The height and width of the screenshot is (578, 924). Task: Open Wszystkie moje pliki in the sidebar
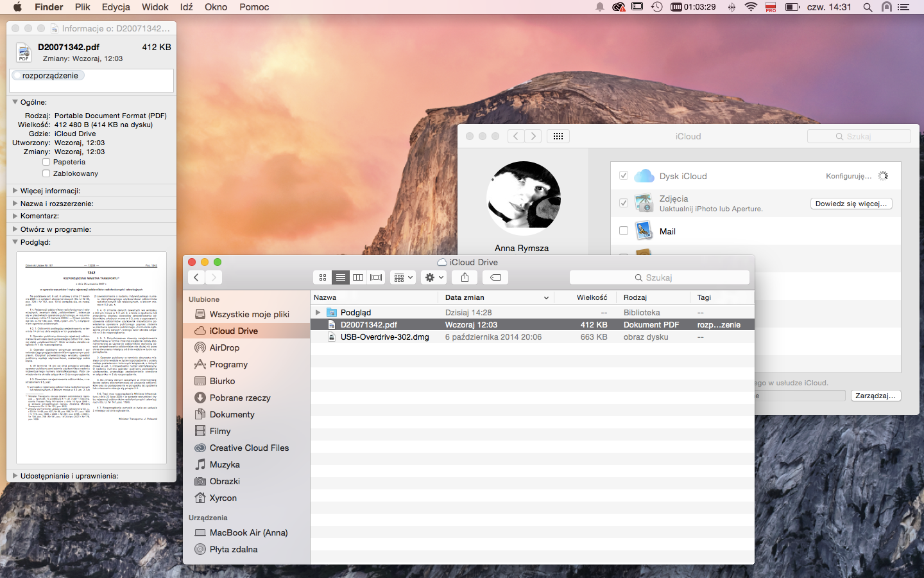250,314
